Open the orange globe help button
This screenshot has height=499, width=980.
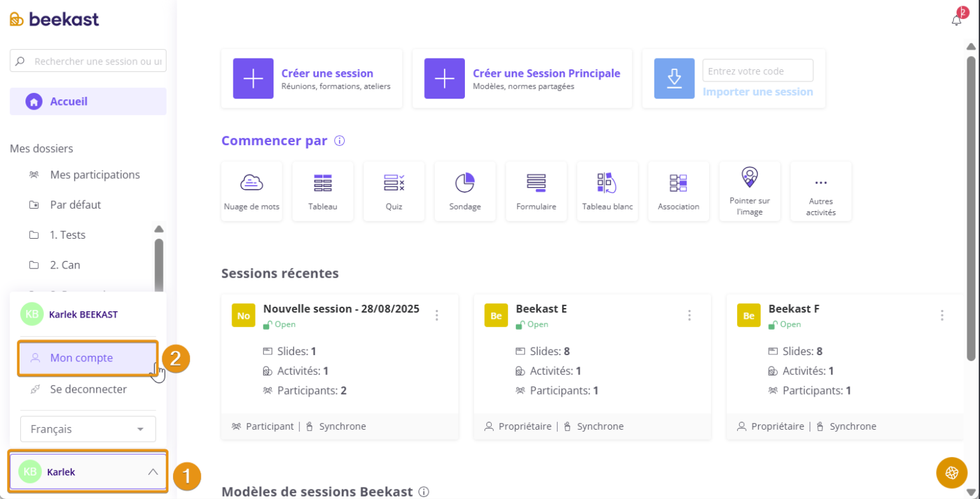951,472
